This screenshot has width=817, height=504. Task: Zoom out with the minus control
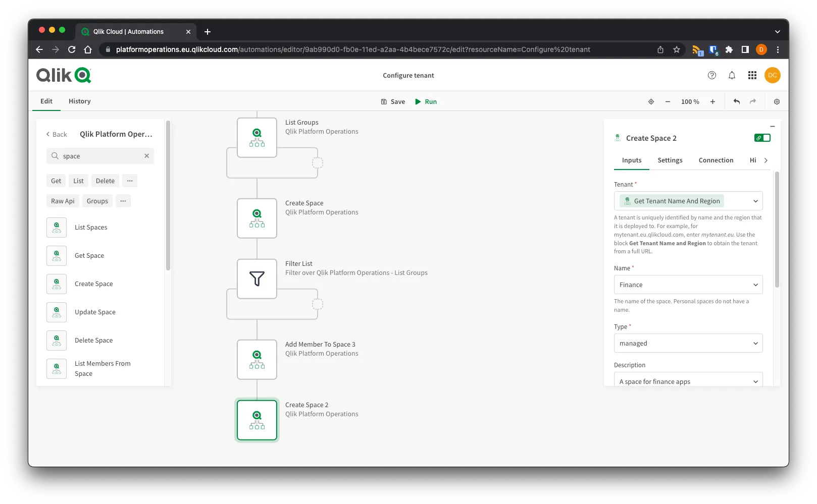pos(668,101)
